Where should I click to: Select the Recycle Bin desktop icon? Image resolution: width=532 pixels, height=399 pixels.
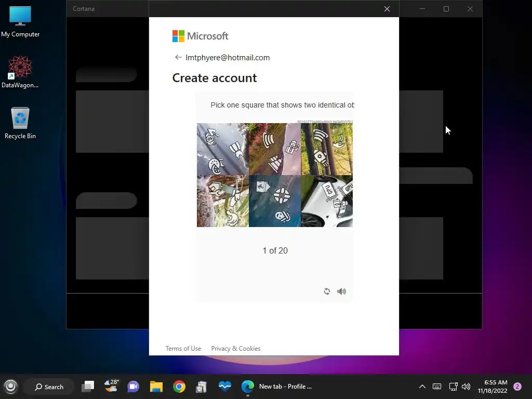point(20,123)
